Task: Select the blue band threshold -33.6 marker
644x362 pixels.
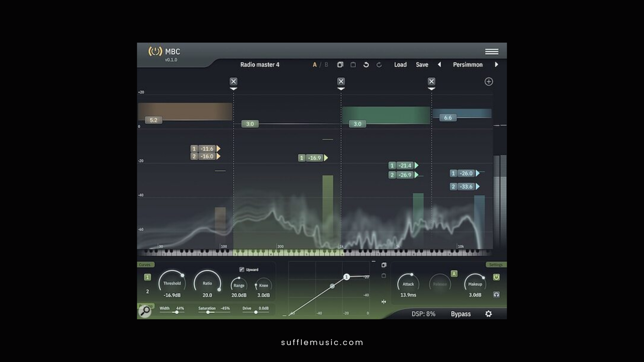Action: coord(465,187)
